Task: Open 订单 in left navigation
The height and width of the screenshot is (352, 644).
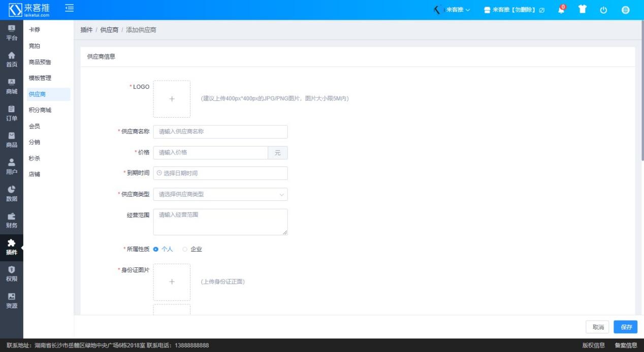Action: tap(11, 114)
